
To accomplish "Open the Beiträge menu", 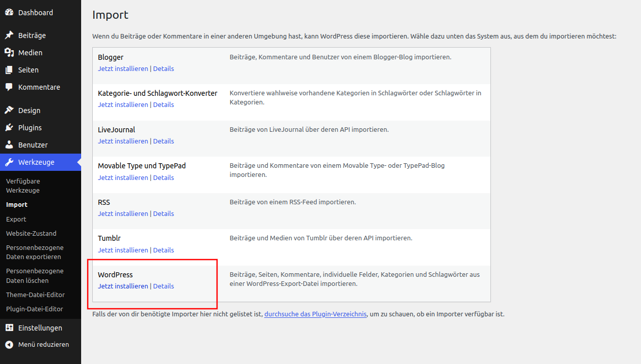I will (41, 35).
